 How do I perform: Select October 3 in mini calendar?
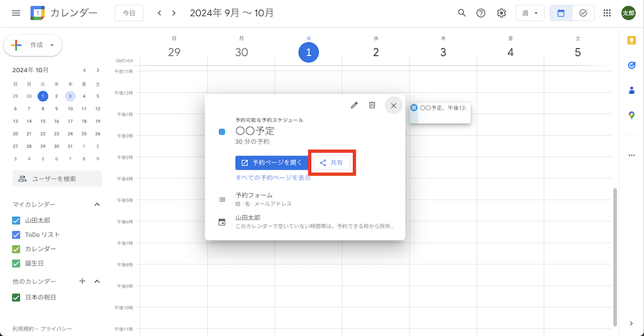70,96
